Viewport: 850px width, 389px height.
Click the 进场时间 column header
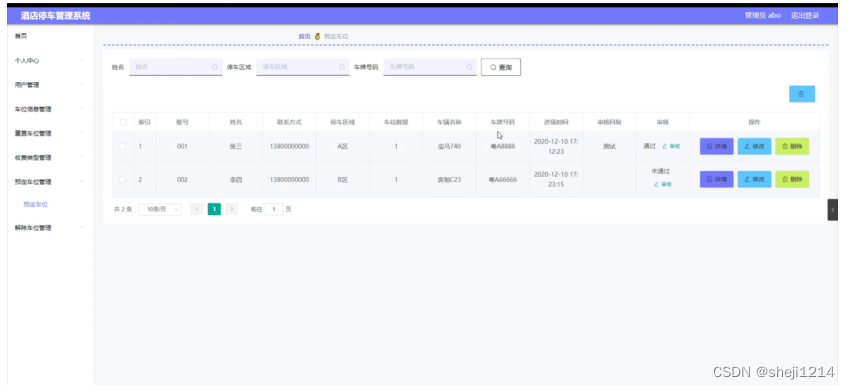tap(556, 122)
